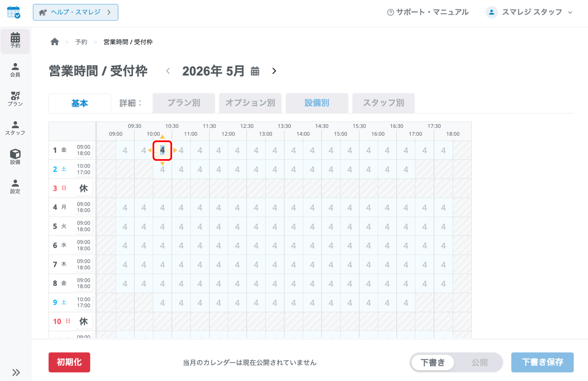Click the 下書き保存 button

542,362
